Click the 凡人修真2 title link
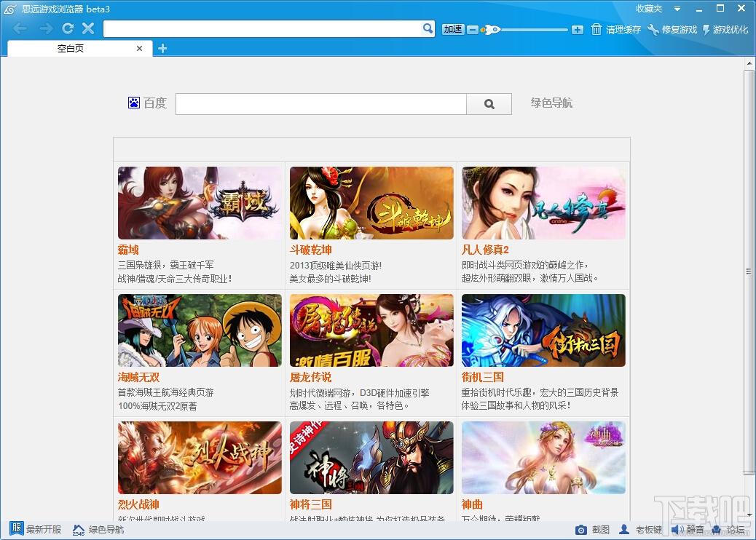 [x=485, y=250]
